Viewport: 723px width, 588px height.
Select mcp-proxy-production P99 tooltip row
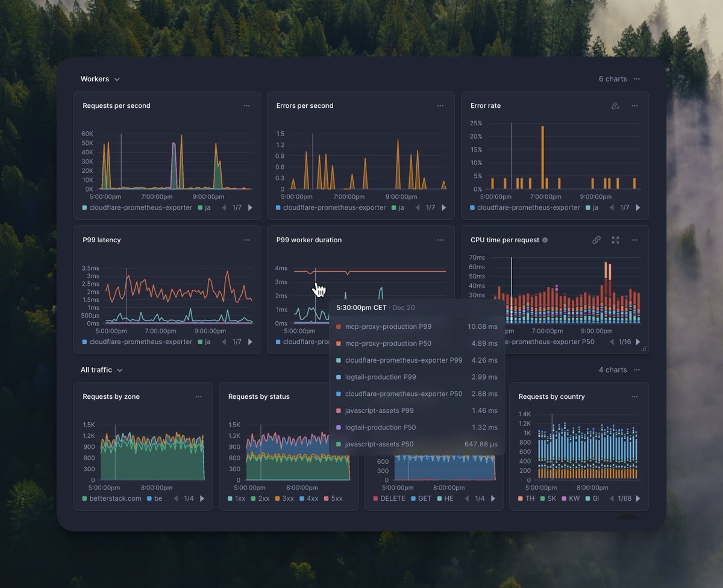click(x=417, y=327)
